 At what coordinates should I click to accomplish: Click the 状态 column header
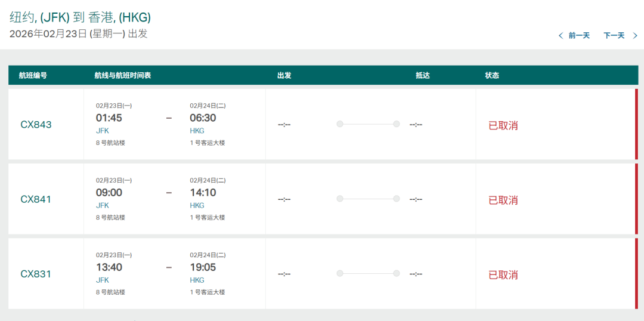tap(492, 76)
